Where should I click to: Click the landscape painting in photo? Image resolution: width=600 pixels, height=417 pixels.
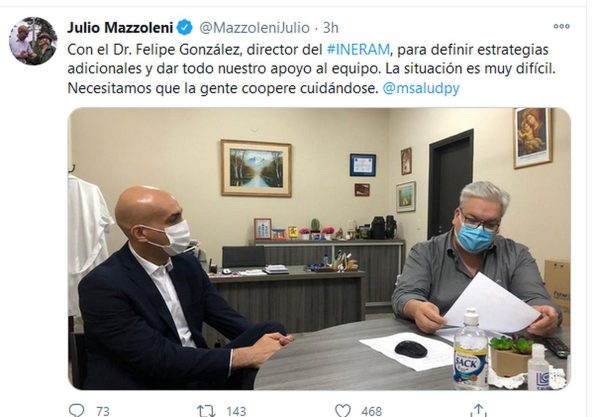coord(256,168)
